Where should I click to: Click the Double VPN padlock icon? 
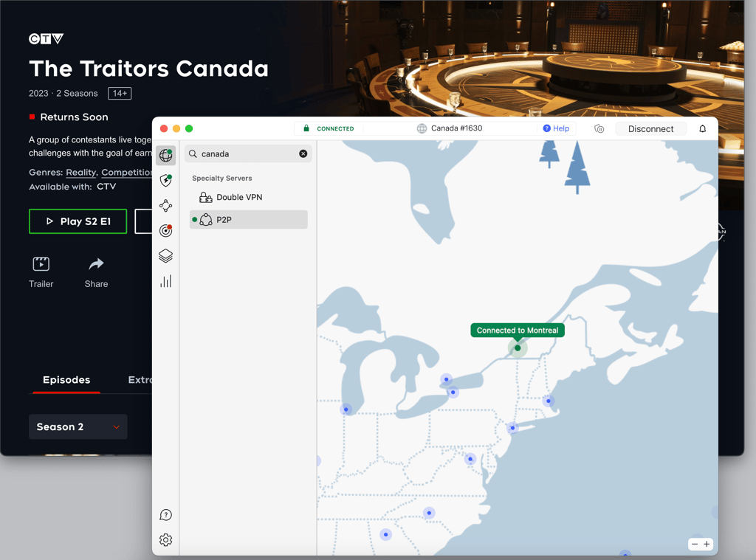206,197
